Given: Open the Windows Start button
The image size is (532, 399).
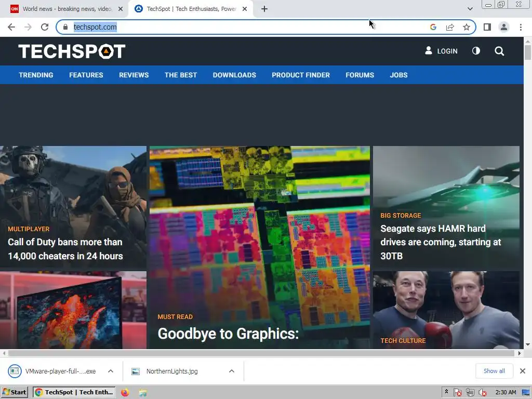Looking at the screenshot, I should pos(14,392).
